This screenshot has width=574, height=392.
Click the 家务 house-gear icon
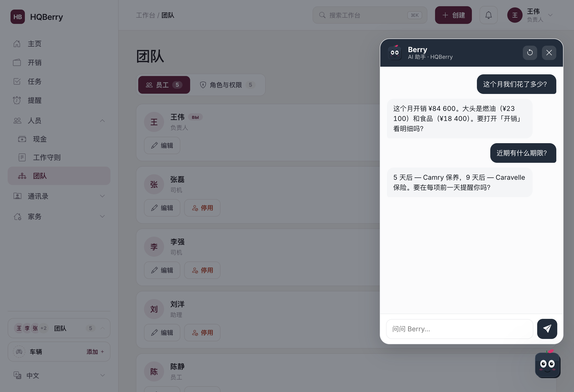[x=17, y=216]
